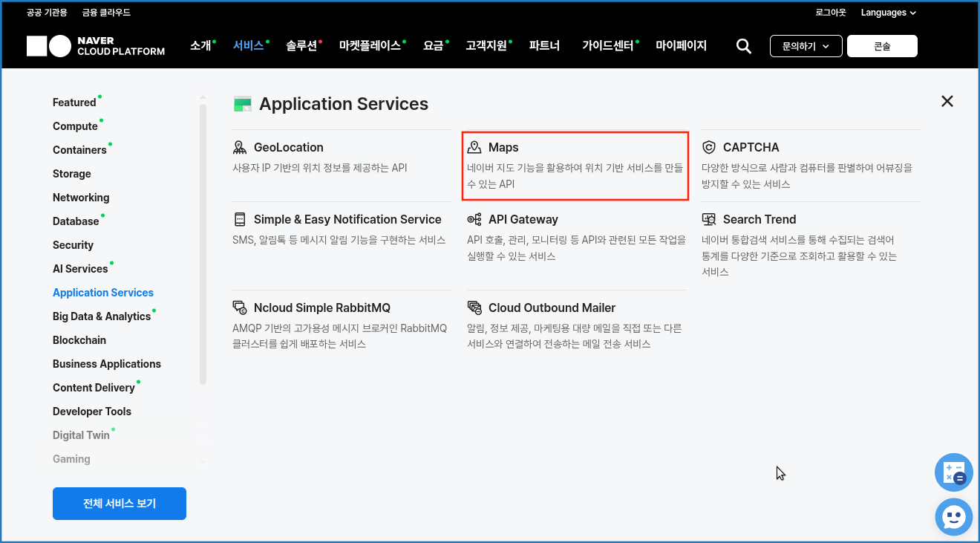Click the GeoLocation service icon

click(240, 147)
